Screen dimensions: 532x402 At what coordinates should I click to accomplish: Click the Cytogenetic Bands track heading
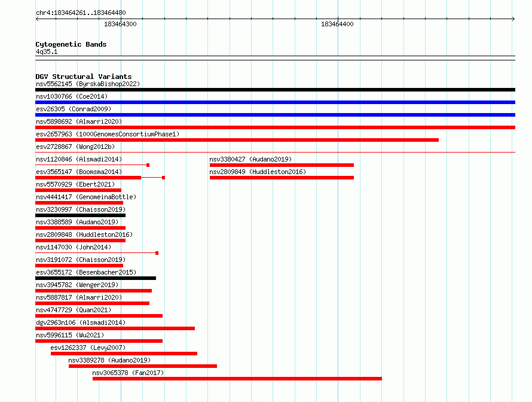71,44
